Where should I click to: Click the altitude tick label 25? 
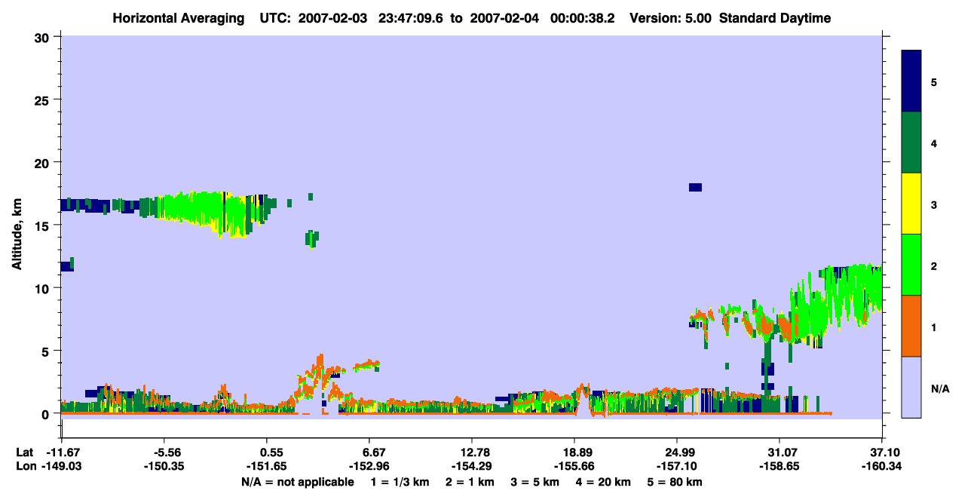[x=43, y=100]
